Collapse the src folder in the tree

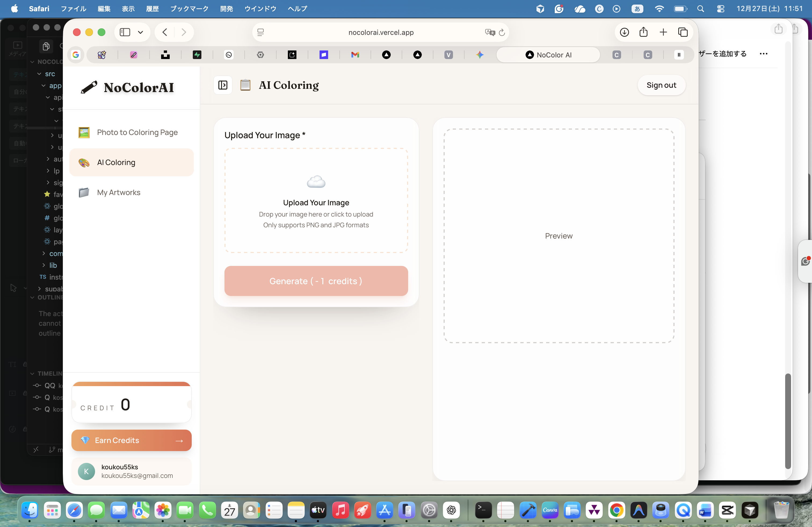click(x=39, y=74)
